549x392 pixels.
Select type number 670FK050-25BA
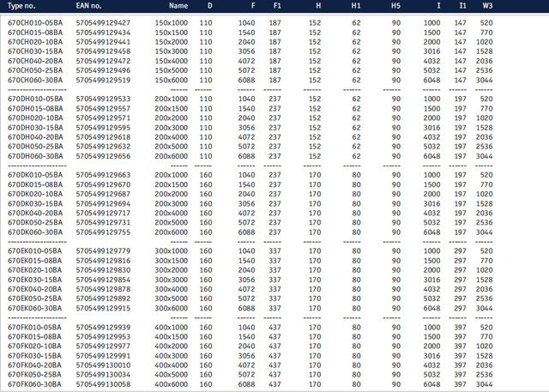(x=34, y=375)
